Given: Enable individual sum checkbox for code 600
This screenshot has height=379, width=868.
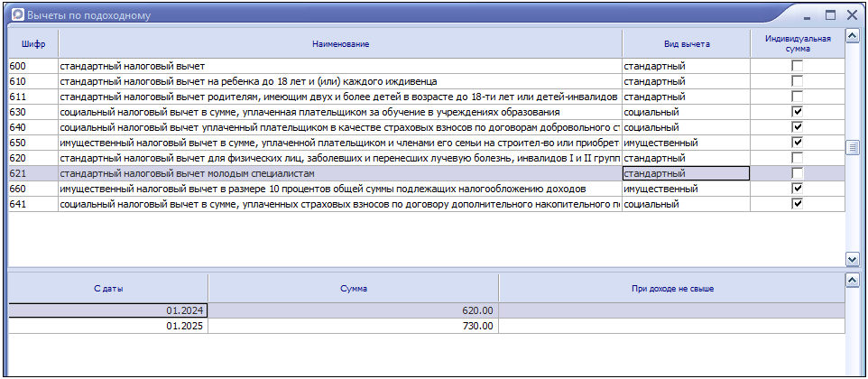Looking at the screenshot, I should pos(797,67).
